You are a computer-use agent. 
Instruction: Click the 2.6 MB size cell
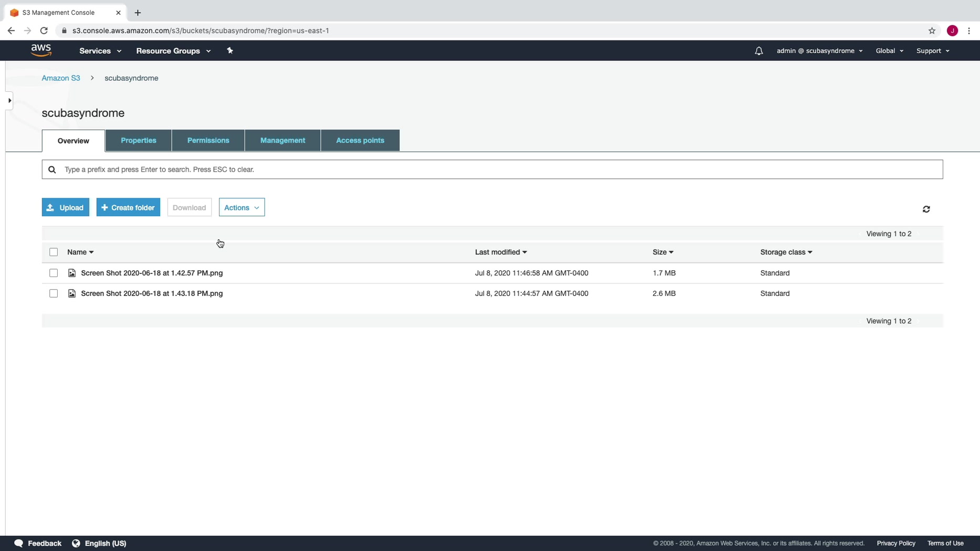click(664, 293)
